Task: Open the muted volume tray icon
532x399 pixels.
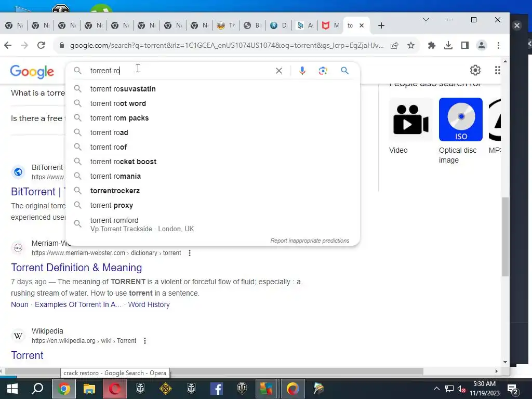Action: point(461,389)
